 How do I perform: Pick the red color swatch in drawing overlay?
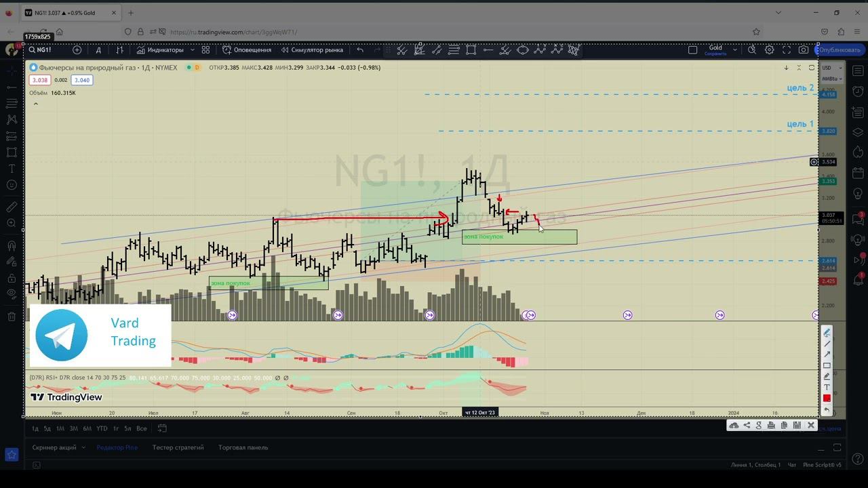click(x=827, y=399)
